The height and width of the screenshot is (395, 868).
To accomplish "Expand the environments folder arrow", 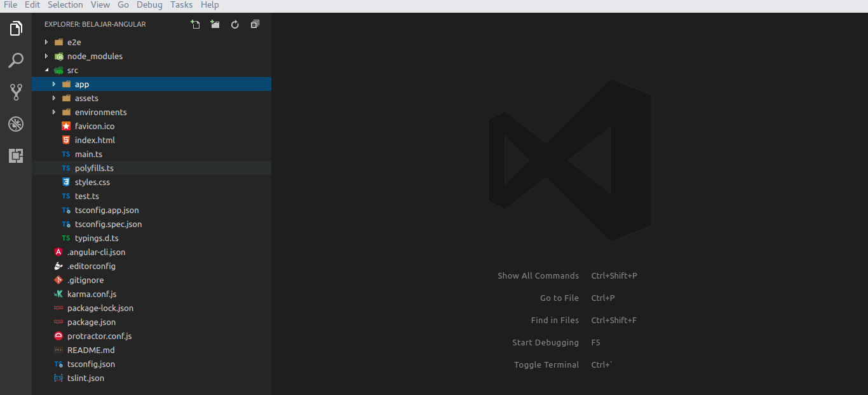I will click(53, 112).
